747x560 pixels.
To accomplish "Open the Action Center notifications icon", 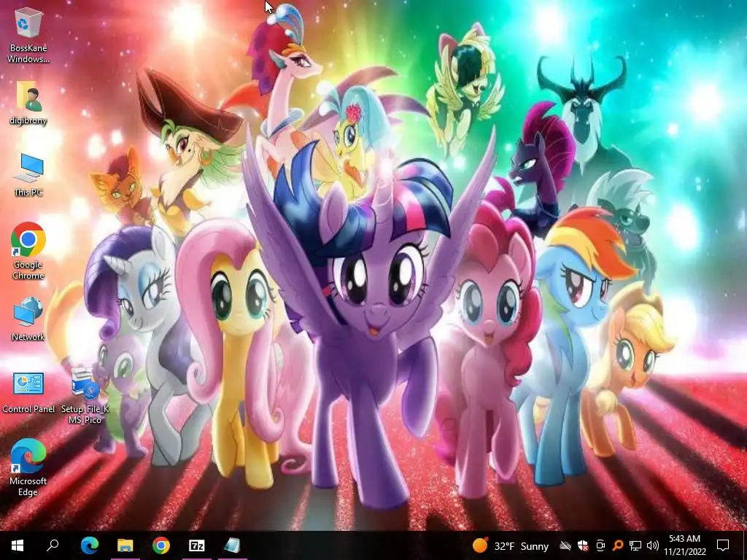I will (723, 545).
